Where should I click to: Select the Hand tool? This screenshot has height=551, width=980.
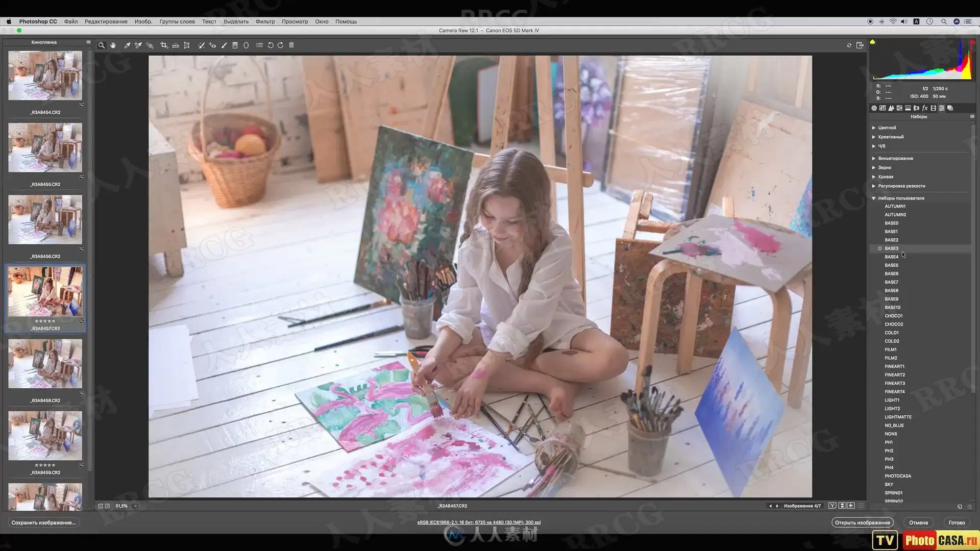[x=113, y=45]
